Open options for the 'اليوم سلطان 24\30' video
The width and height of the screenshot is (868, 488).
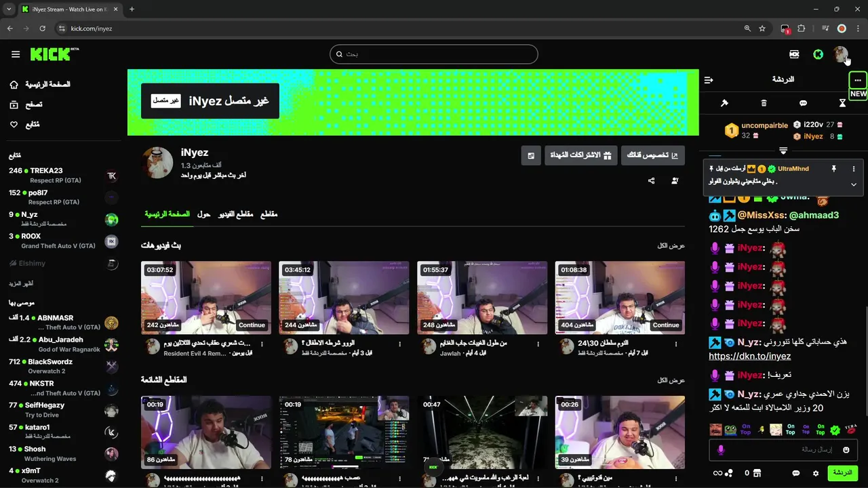676,344
